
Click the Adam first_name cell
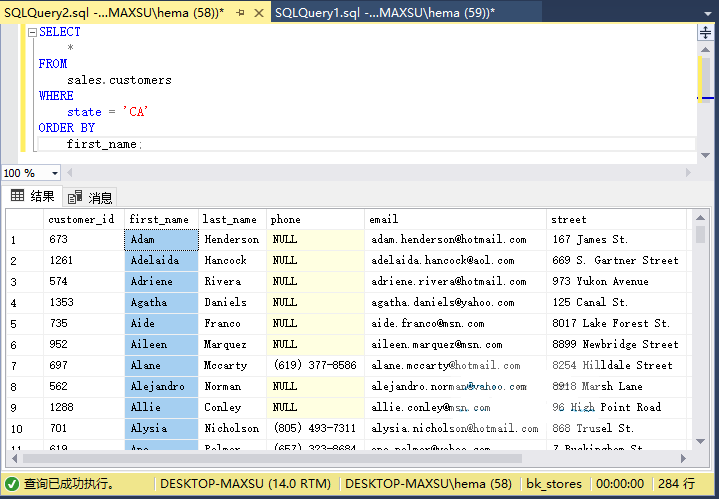161,240
